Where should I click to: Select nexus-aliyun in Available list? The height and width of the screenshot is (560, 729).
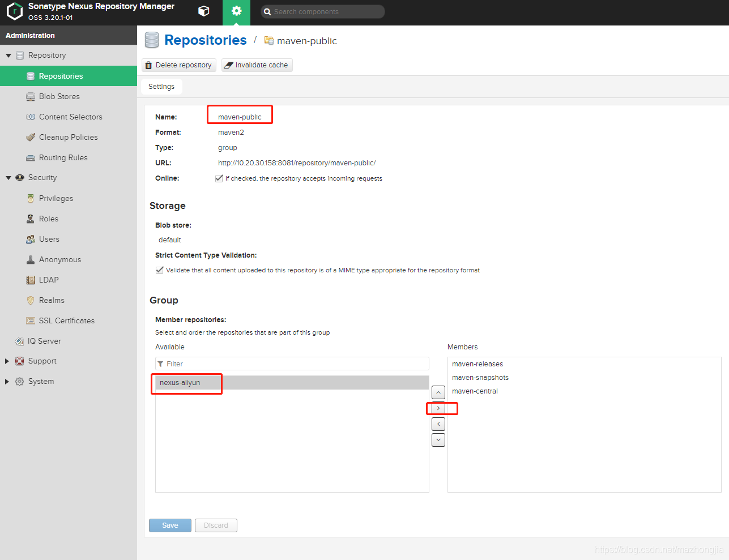tap(292, 383)
